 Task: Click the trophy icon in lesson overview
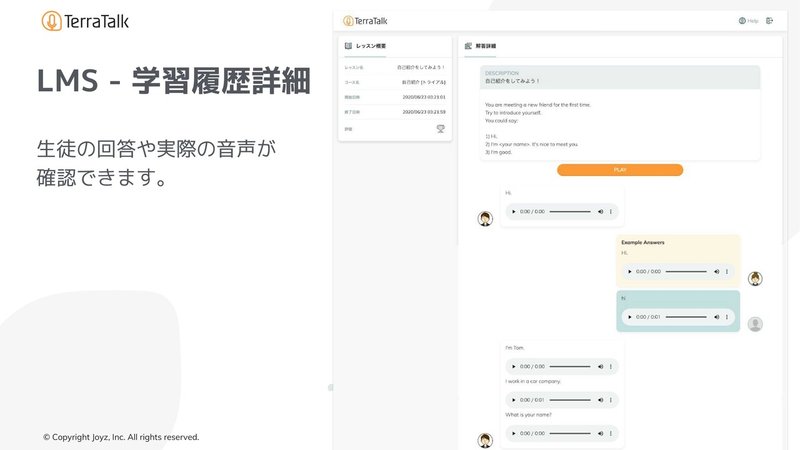[x=440, y=129]
